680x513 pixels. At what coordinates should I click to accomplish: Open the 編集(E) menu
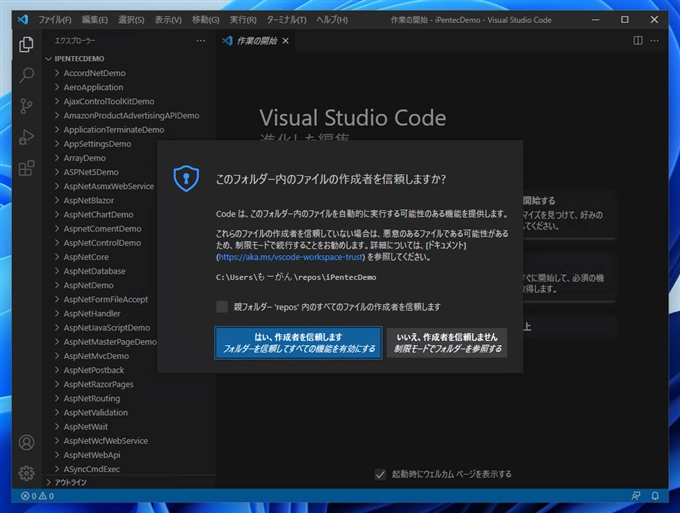click(x=95, y=20)
